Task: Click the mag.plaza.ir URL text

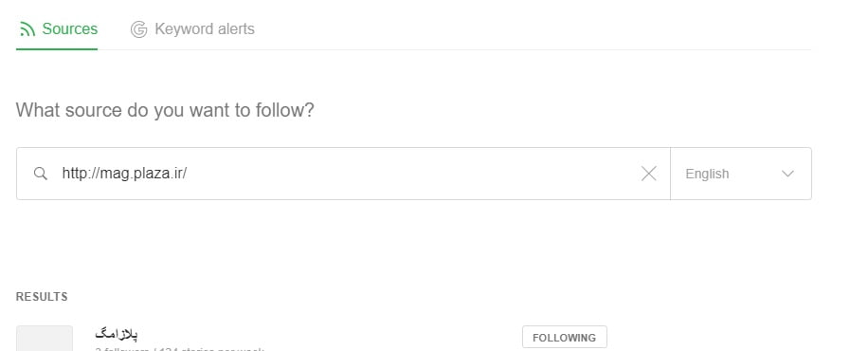Action: pos(124,173)
